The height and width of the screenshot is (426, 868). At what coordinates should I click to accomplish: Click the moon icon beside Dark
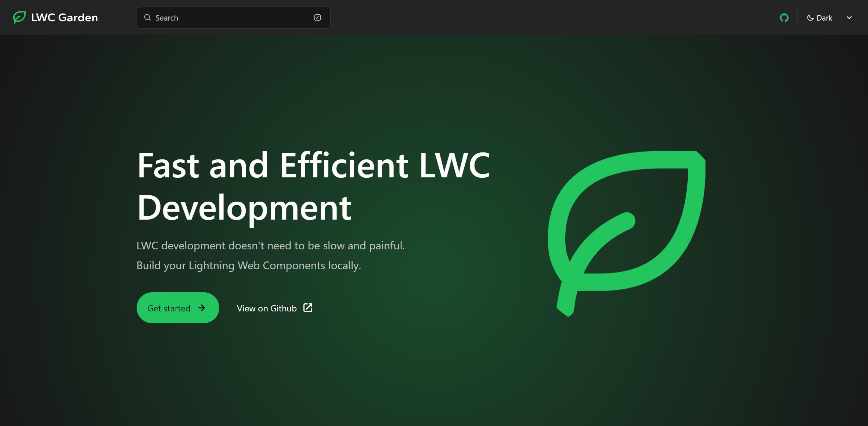(810, 18)
